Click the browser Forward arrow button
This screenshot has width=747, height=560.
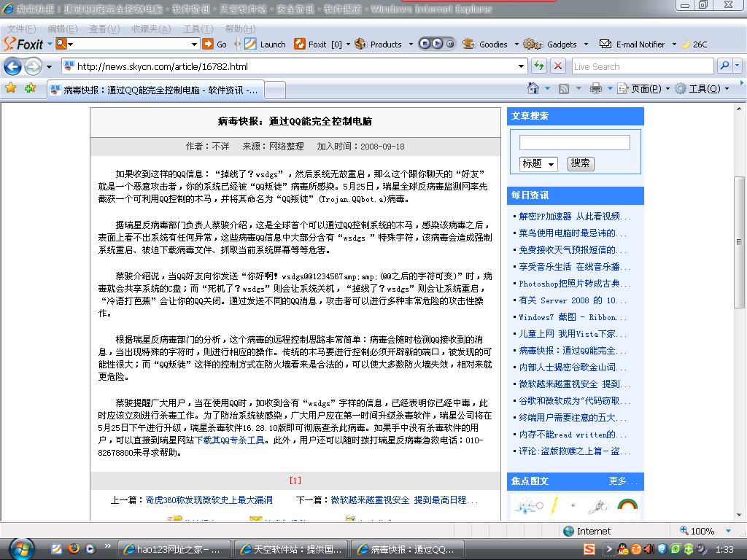[x=32, y=66]
